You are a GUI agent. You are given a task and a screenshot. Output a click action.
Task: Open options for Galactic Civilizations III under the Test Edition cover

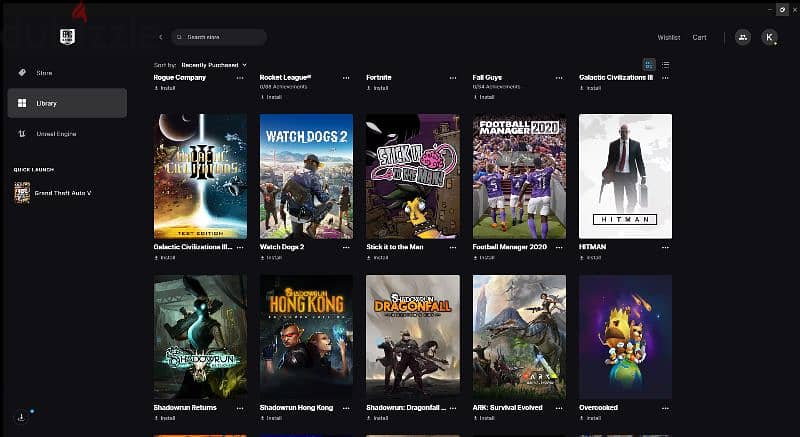(x=240, y=247)
